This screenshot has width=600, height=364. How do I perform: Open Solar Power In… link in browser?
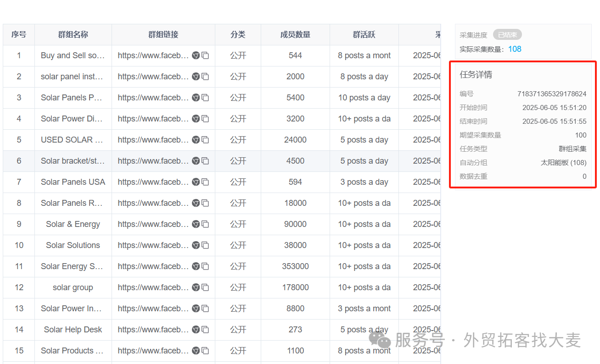(x=196, y=309)
